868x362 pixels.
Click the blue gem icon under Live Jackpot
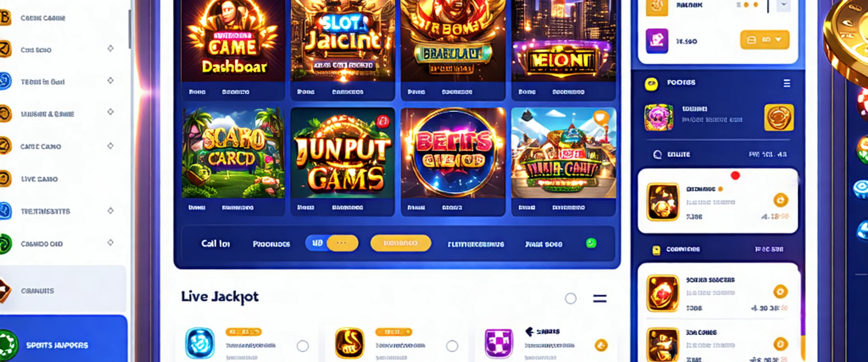point(200,343)
